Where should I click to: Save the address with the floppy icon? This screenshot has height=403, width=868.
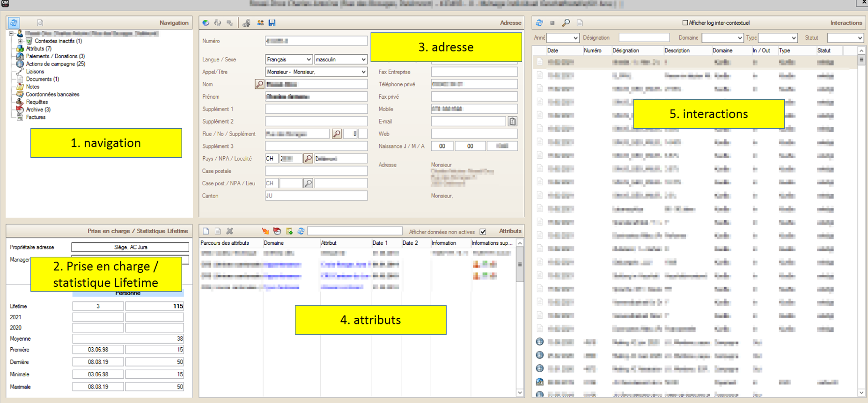pyautogui.click(x=272, y=22)
